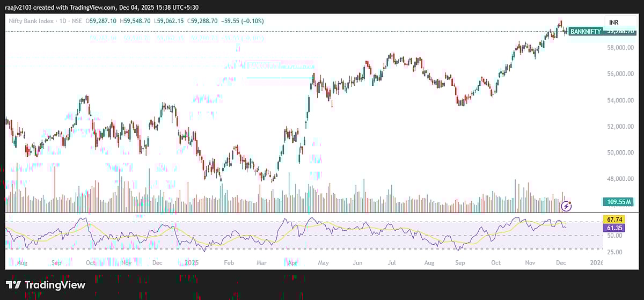Click the Sep label on time axis
644x300 pixels.
[x=459, y=263]
